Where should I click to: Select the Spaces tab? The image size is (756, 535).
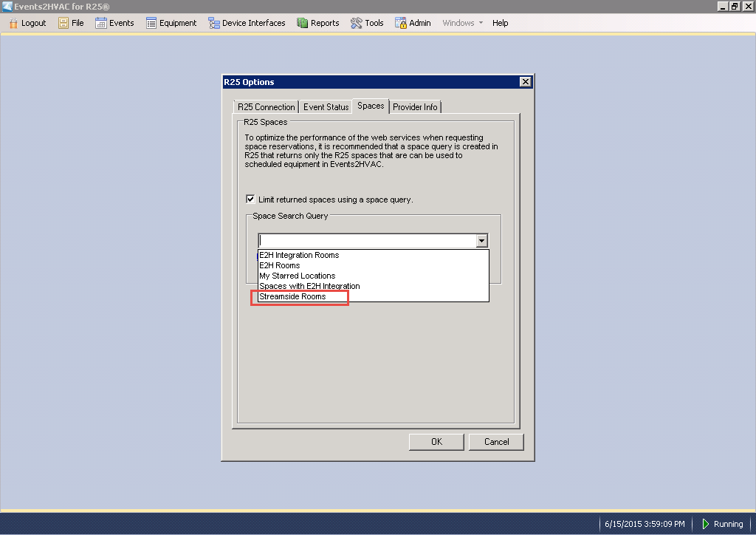[x=371, y=106]
